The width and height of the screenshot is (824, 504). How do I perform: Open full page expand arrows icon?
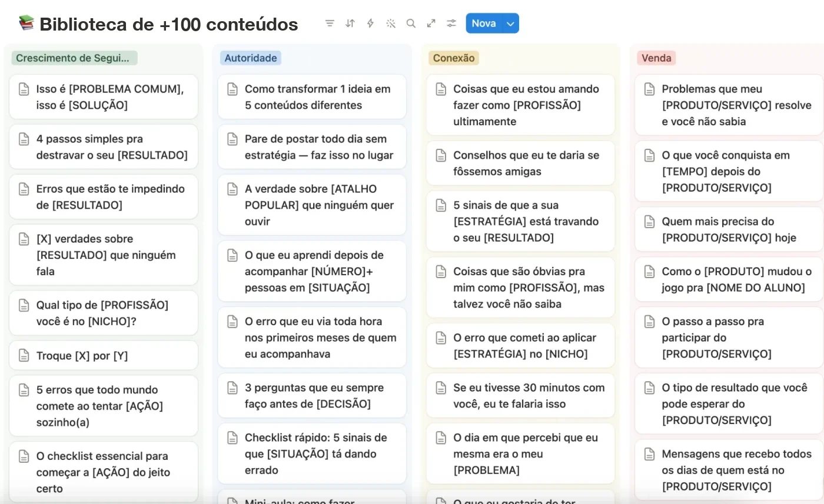(x=431, y=24)
